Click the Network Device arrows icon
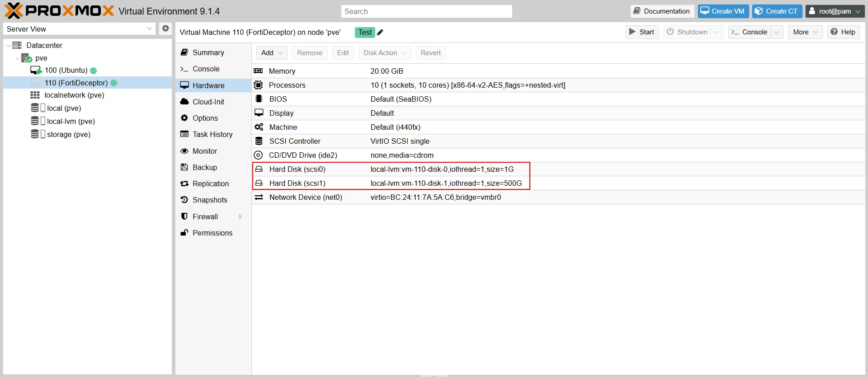Viewport: 868px width, 377px height. [x=259, y=197]
